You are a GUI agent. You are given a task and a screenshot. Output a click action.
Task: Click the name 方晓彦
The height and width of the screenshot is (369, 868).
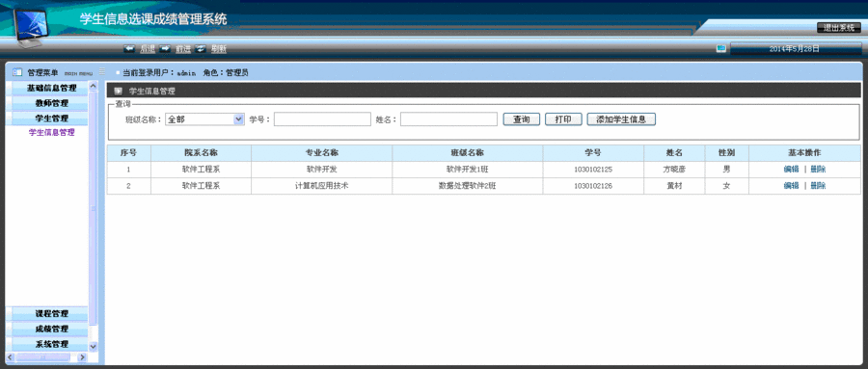[674, 170]
